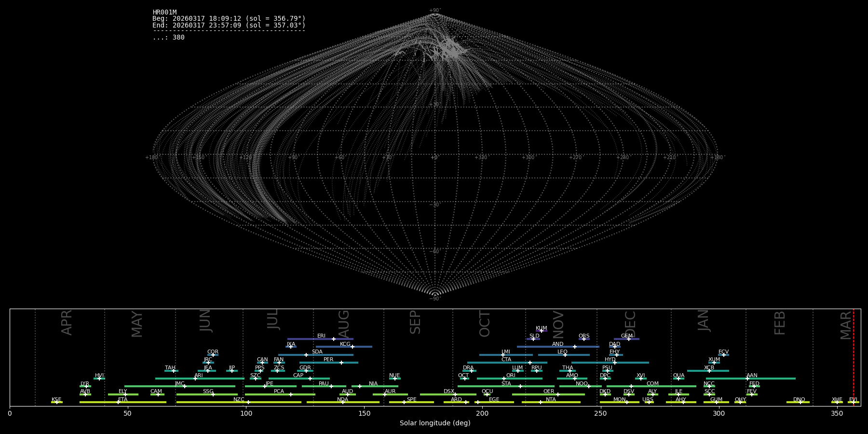Image resolution: width=868 pixels, height=434 pixels.
Task: Select the GEM shower activity bar
Action: [x=626, y=339]
